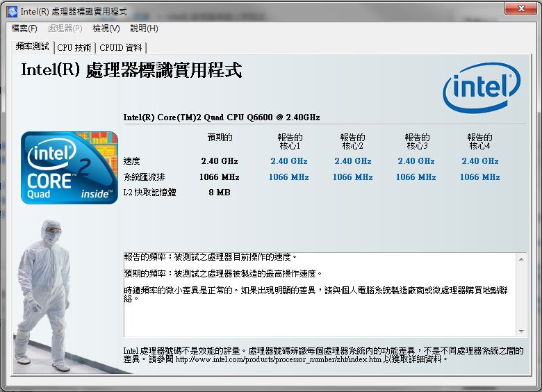Close the processor identification window
Screen dimensions: 542x392
pos(521,8)
